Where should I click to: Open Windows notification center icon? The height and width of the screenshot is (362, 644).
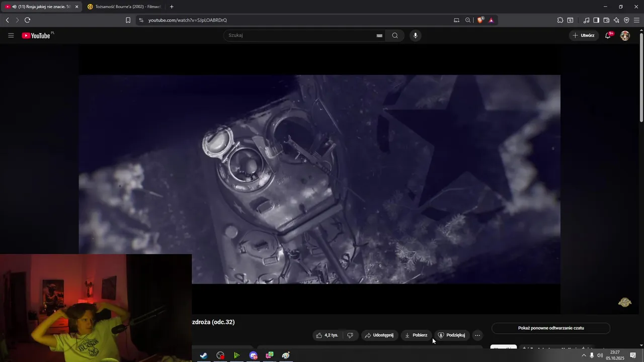[x=633, y=355]
